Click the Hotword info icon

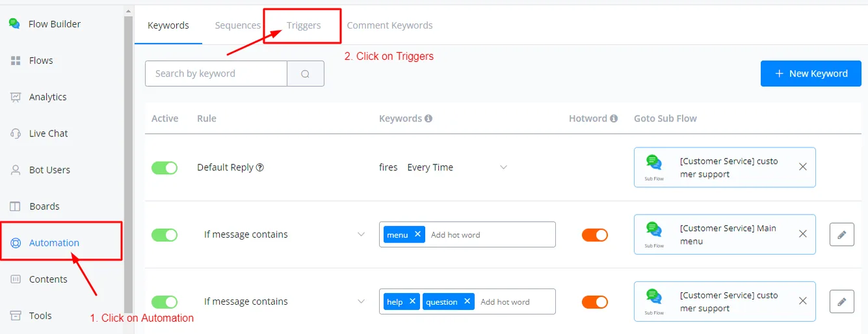[613, 118]
